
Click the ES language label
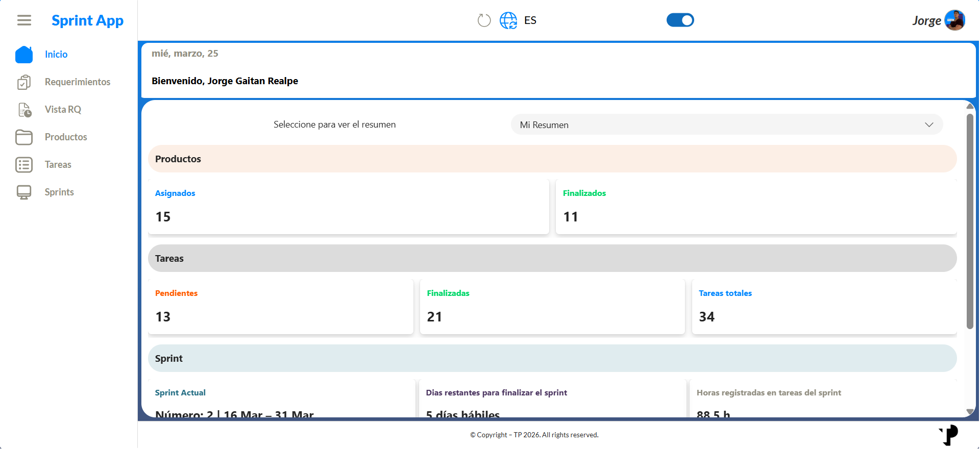(x=530, y=20)
